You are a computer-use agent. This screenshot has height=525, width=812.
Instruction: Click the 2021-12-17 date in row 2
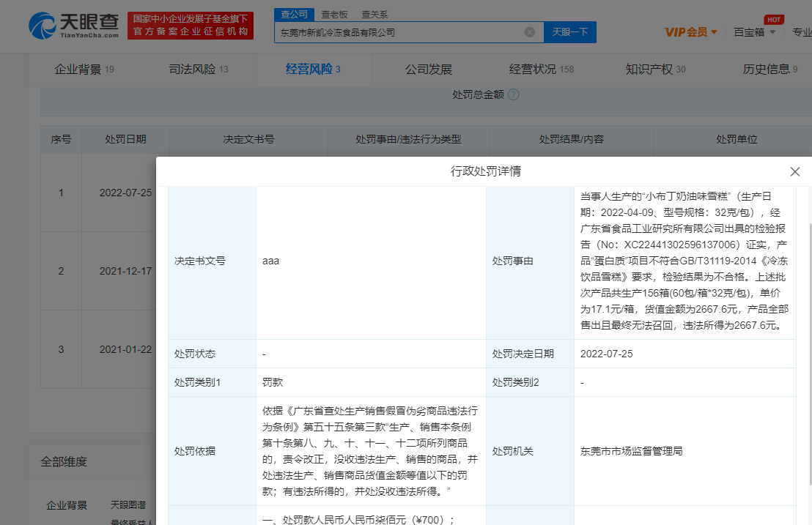coord(125,271)
